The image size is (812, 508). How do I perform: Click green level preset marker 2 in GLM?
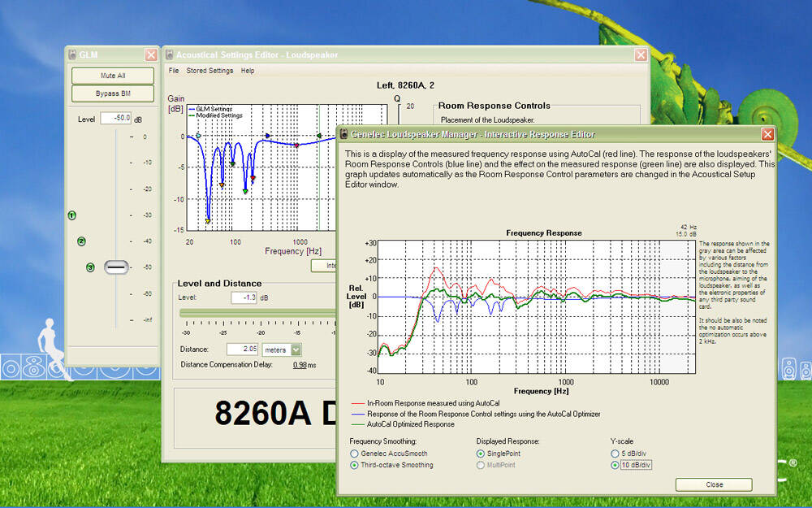pos(81,241)
